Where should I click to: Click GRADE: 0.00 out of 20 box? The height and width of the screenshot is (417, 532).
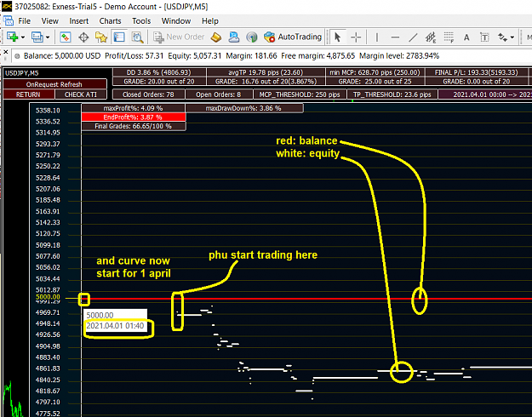(476, 82)
